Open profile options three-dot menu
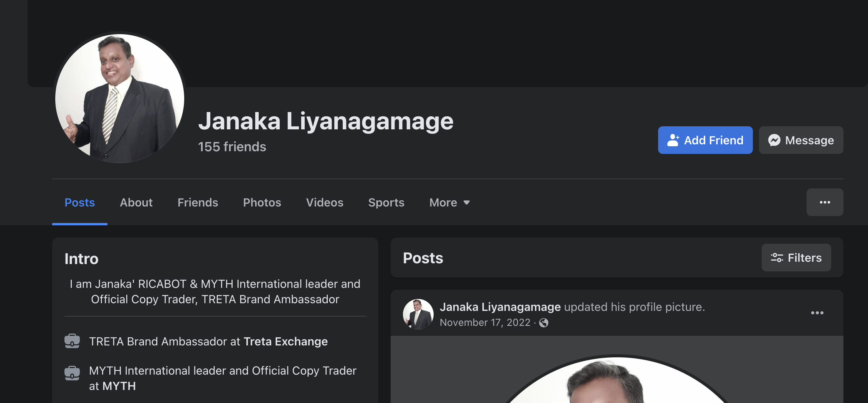The height and width of the screenshot is (403, 868). (x=825, y=202)
